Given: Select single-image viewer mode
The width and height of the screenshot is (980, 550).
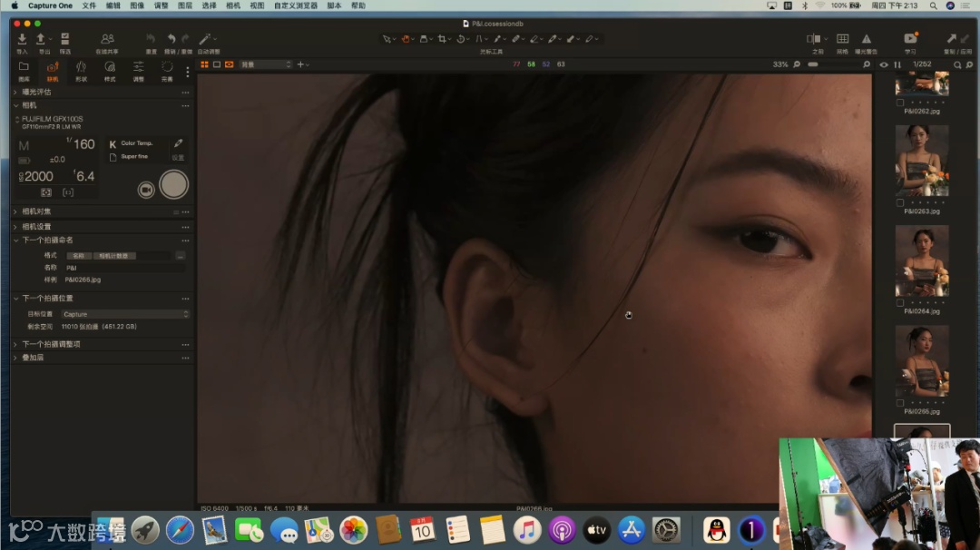Looking at the screenshot, I should point(217,64).
